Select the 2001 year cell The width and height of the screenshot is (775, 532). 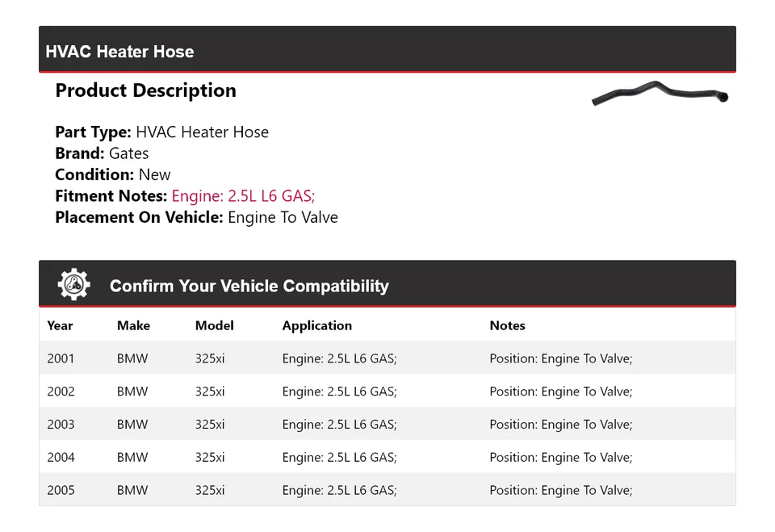coord(61,358)
